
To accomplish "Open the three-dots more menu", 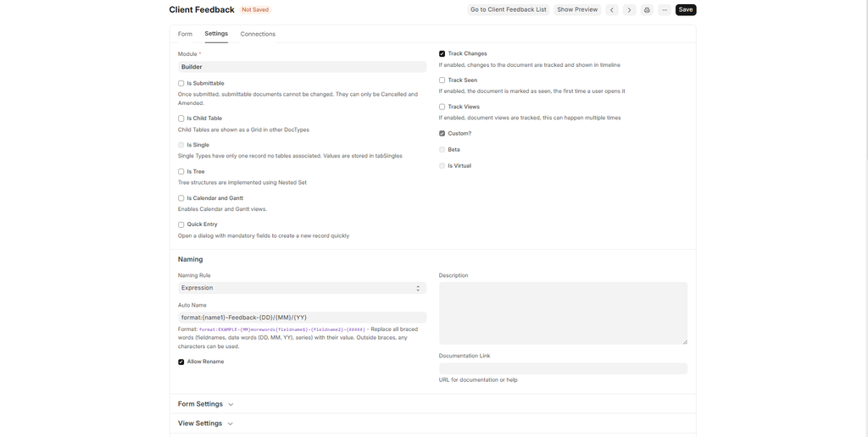I will 665,10.
